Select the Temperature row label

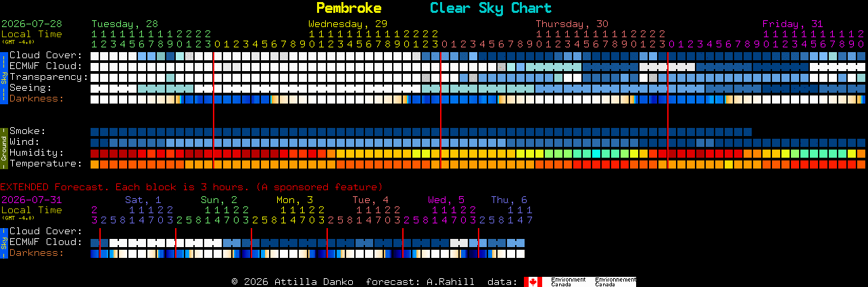point(46,164)
